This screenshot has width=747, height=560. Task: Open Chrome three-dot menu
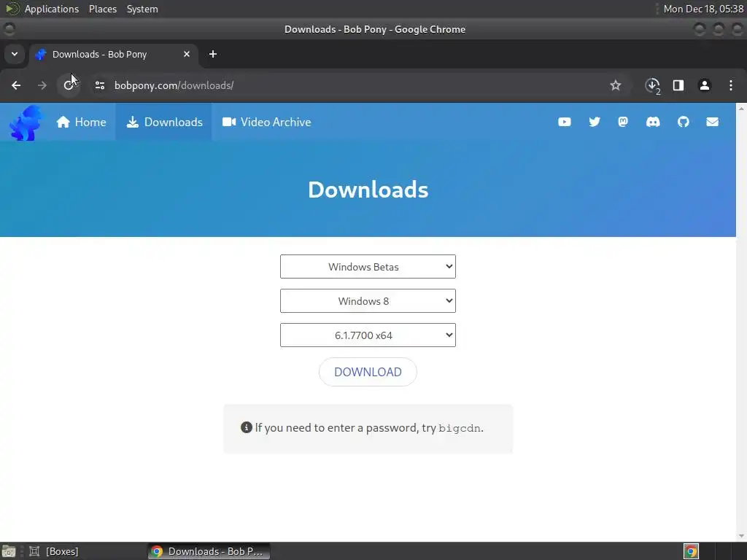pos(731,85)
